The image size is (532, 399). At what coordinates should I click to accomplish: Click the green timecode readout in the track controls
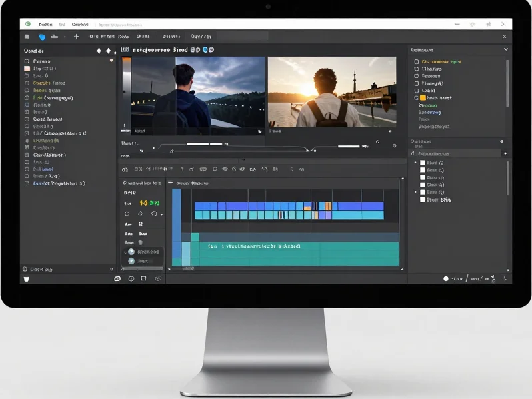[149, 203]
